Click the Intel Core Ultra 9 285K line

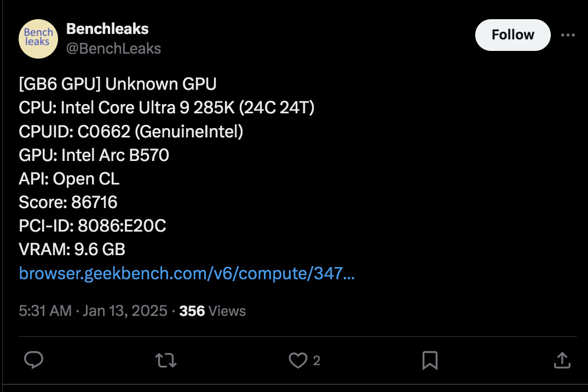pos(166,108)
